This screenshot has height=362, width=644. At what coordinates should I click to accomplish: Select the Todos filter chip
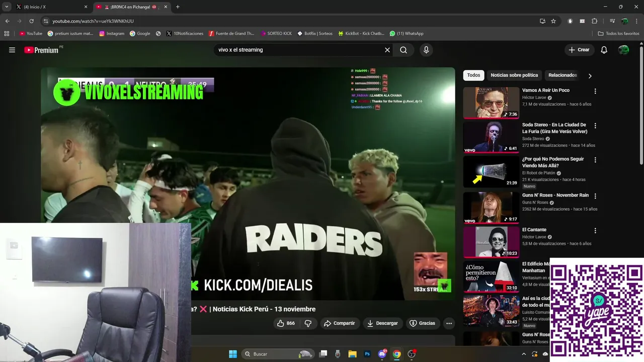coord(473,75)
